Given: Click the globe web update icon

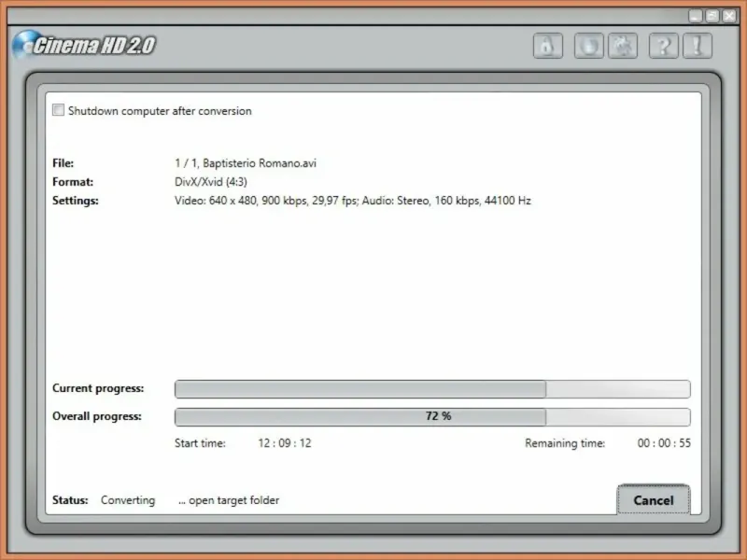Looking at the screenshot, I should pyautogui.click(x=589, y=46).
